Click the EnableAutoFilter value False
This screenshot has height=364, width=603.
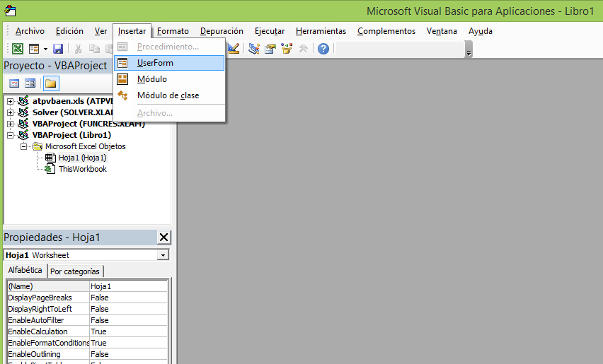[128, 320]
